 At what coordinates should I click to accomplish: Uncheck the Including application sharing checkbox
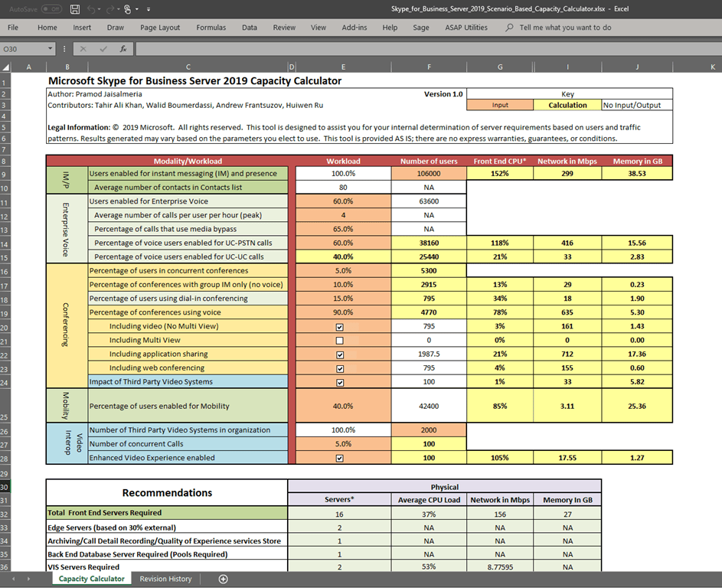339,354
